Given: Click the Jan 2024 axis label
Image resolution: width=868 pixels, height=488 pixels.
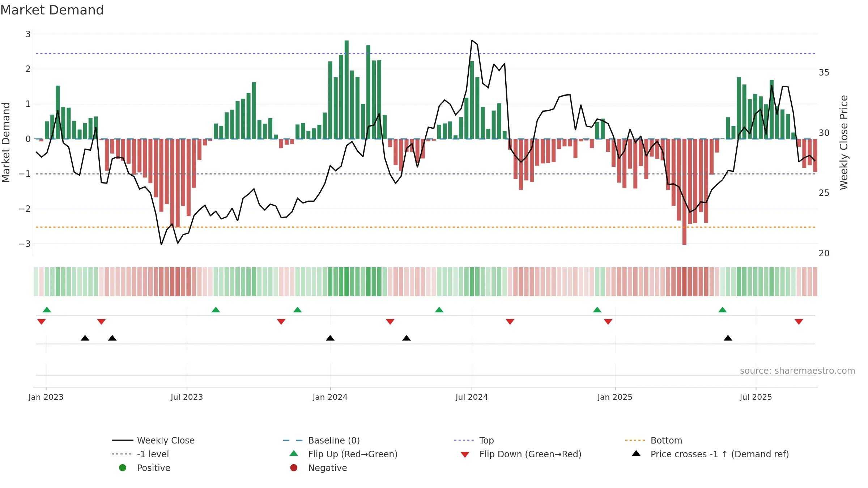Looking at the screenshot, I should [330, 397].
